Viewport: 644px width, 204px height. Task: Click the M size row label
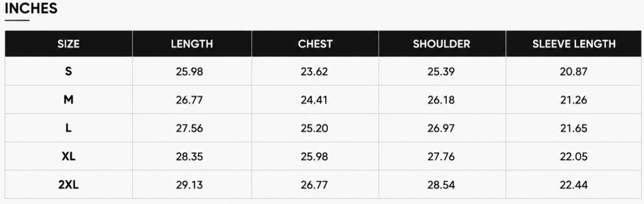click(x=68, y=100)
